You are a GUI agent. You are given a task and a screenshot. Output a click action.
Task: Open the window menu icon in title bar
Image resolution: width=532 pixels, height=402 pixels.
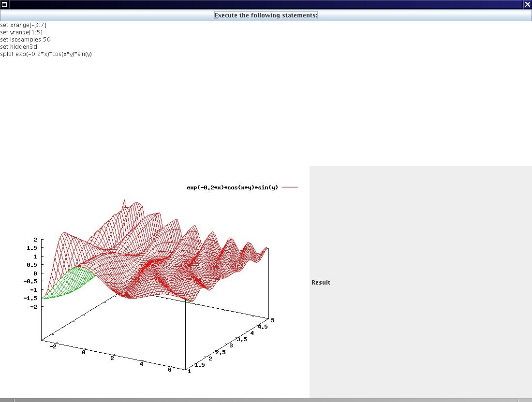[4, 4]
